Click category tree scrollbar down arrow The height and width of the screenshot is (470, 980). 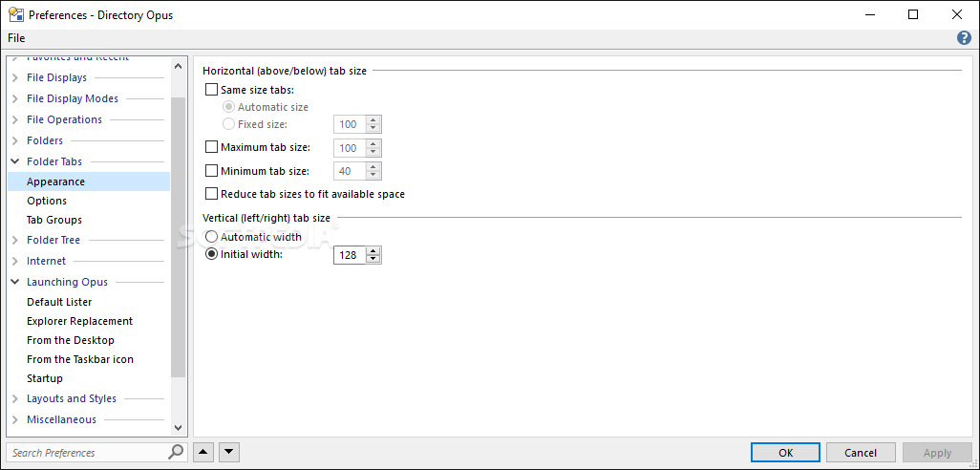pos(178,428)
